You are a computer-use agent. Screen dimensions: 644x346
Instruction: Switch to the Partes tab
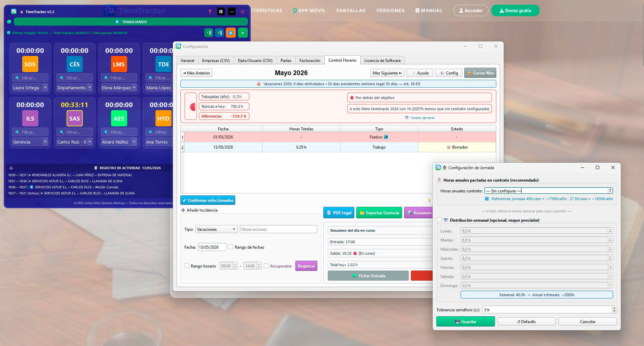coord(286,60)
